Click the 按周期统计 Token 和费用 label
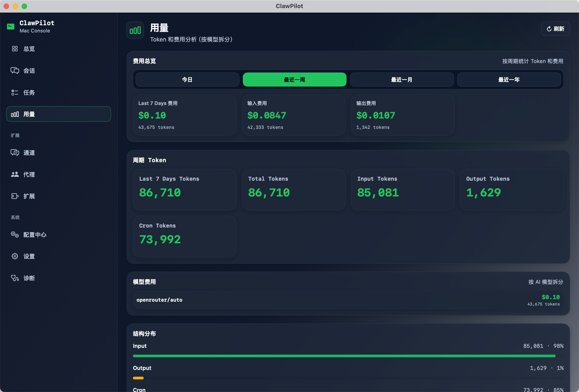This screenshot has width=579, height=392. (532, 61)
